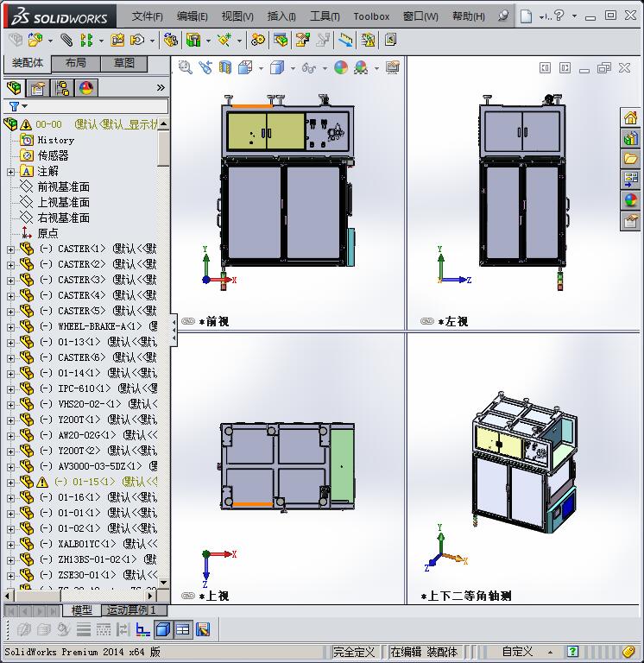
Task: Open the 视图(V) menu
Action: [237, 16]
